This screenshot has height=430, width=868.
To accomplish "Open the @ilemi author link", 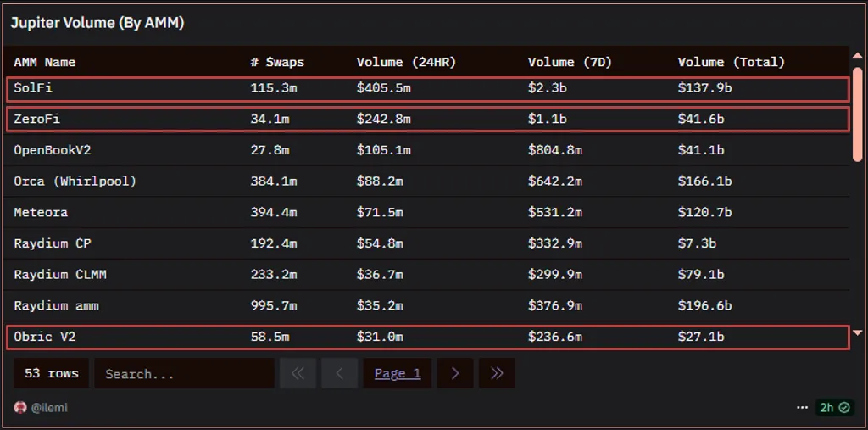I will tap(49, 408).
